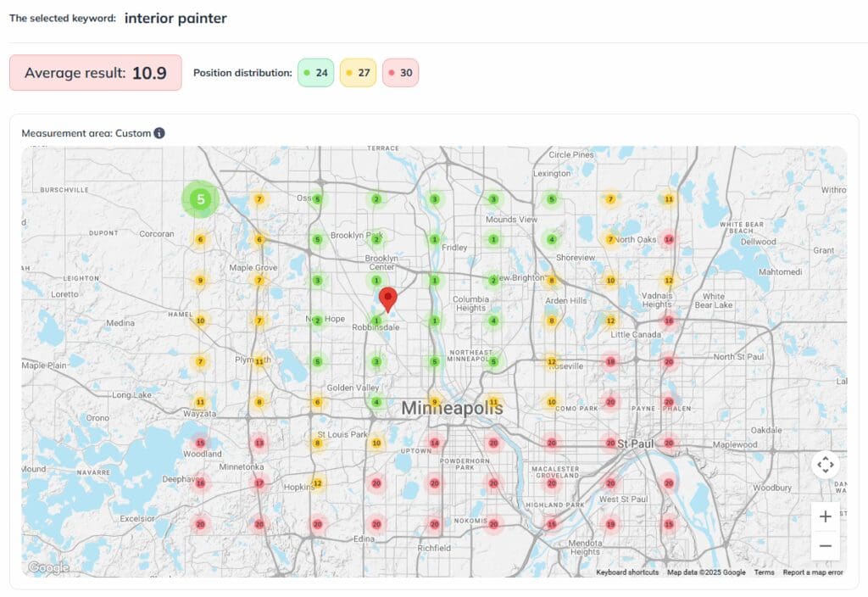Toggle the yellow 27 position filter

[x=358, y=73]
